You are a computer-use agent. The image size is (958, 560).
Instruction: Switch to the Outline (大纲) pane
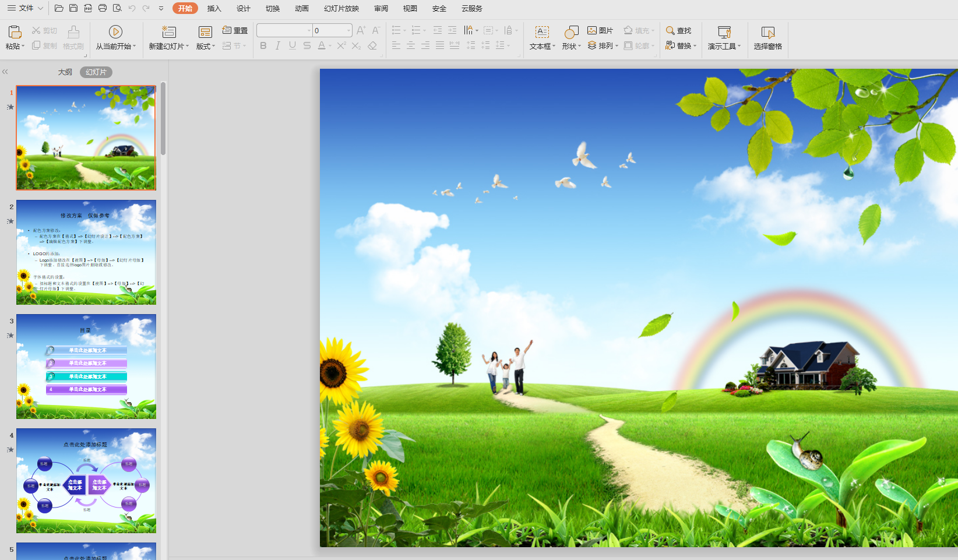pos(65,72)
